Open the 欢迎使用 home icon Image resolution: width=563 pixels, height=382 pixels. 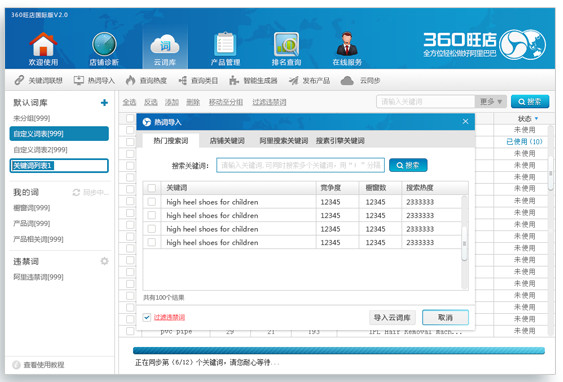43,45
